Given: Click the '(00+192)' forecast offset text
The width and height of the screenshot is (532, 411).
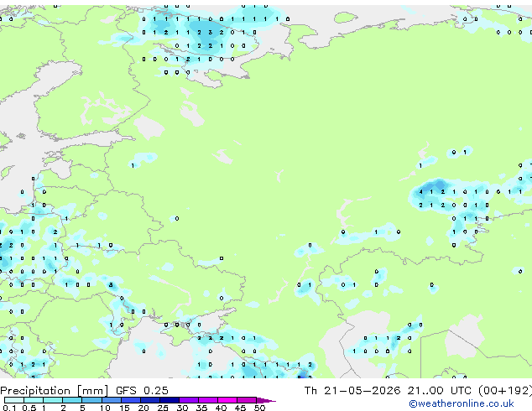Looking at the screenshot, I should pyautogui.click(x=505, y=391).
